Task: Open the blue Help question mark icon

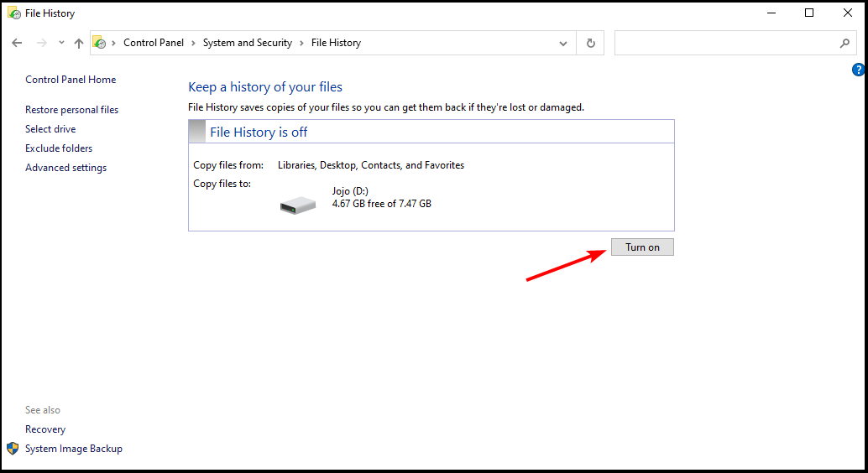Action: (x=859, y=70)
